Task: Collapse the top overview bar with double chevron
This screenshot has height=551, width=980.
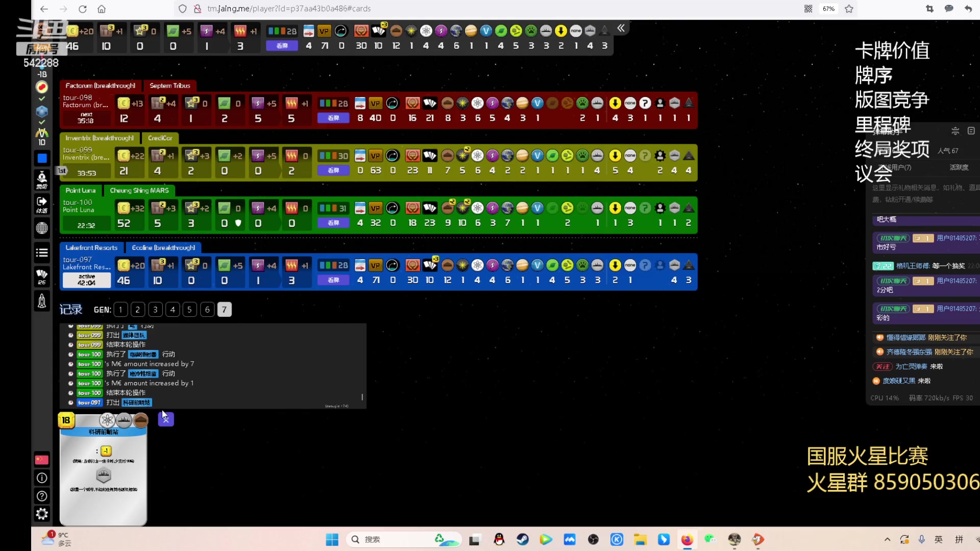Action: 621,29
